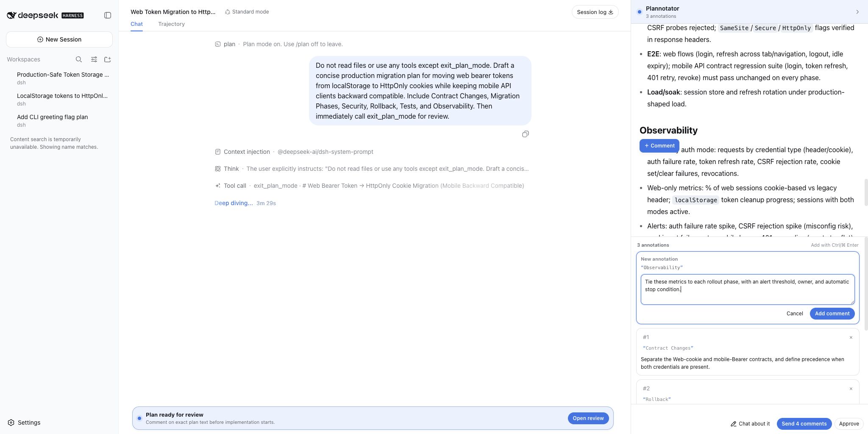Remove annotation #1 with its close icon
Image resolution: width=868 pixels, height=434 pixels.
point(851,338)
